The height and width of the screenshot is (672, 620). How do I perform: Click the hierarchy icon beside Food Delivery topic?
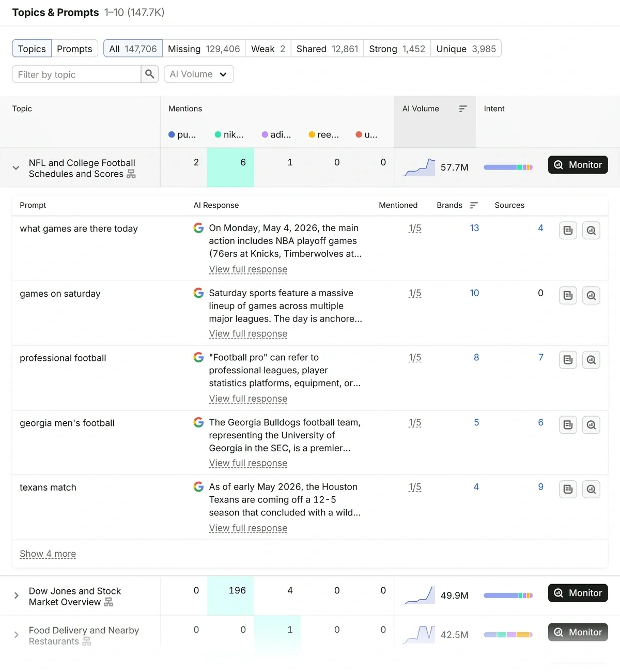coord(87,642)
